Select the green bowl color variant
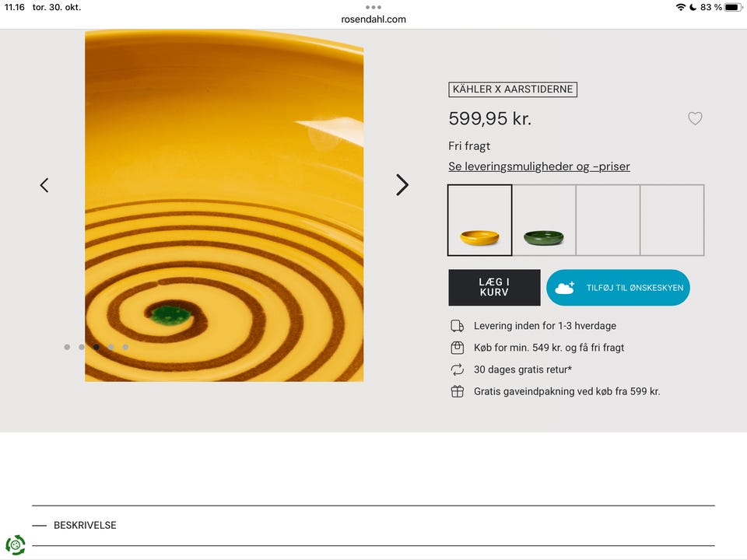 point(544,220)
